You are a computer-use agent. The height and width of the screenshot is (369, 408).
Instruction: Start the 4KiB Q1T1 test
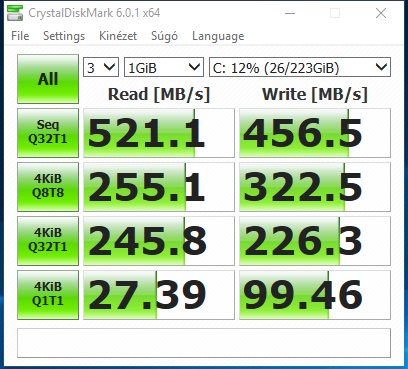tap(48, 295)
